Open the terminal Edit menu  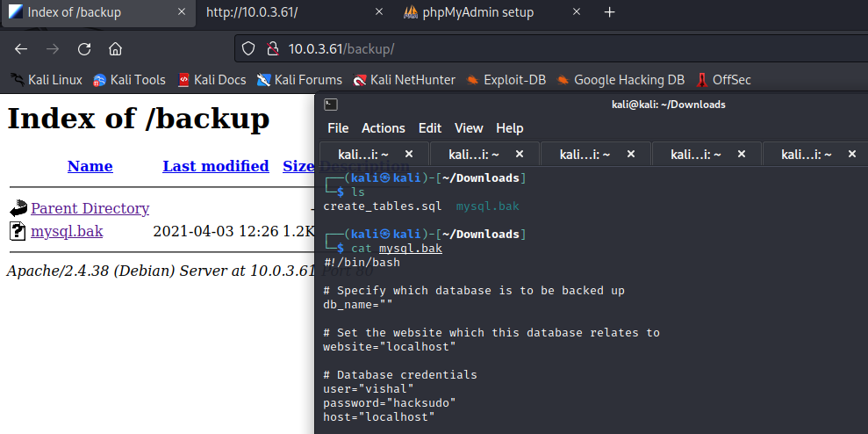click(430, 128)
